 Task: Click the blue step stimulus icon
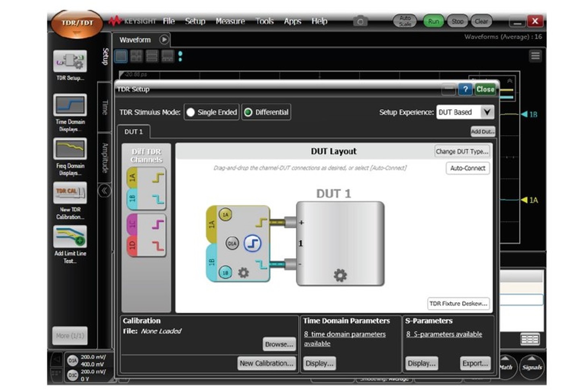[x=253, y=243]
